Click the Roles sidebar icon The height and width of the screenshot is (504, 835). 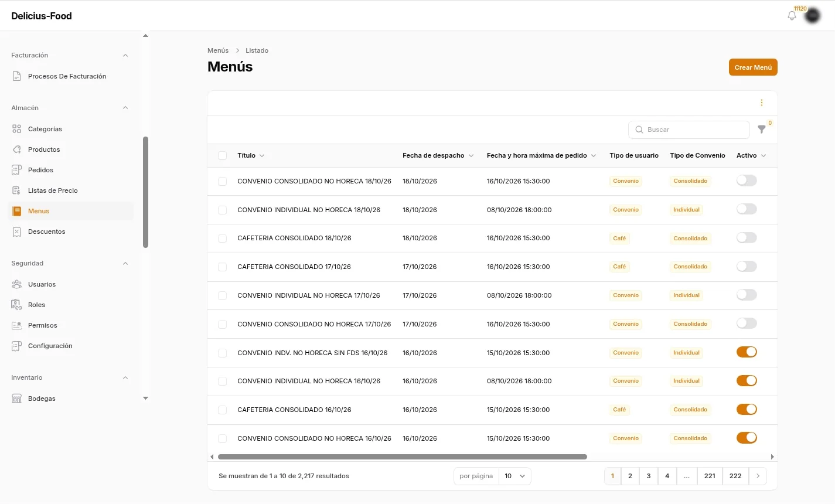17,305
